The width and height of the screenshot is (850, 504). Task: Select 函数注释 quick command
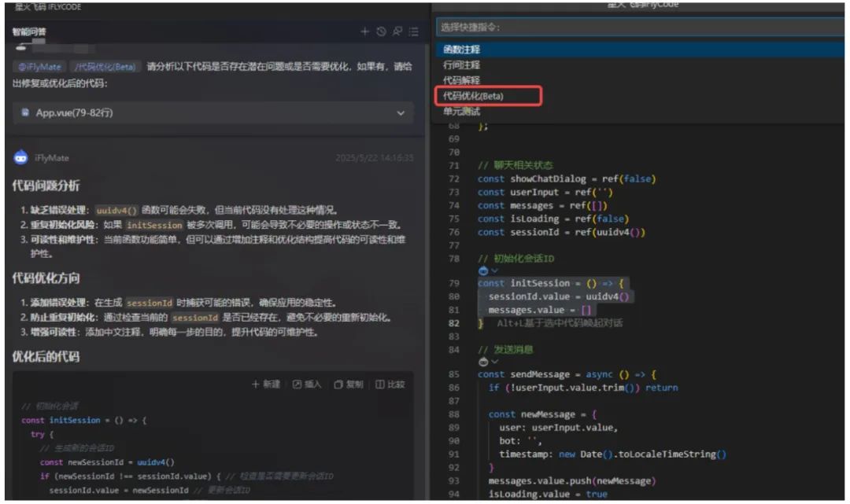pyautogui.click(x=640, y=50)
